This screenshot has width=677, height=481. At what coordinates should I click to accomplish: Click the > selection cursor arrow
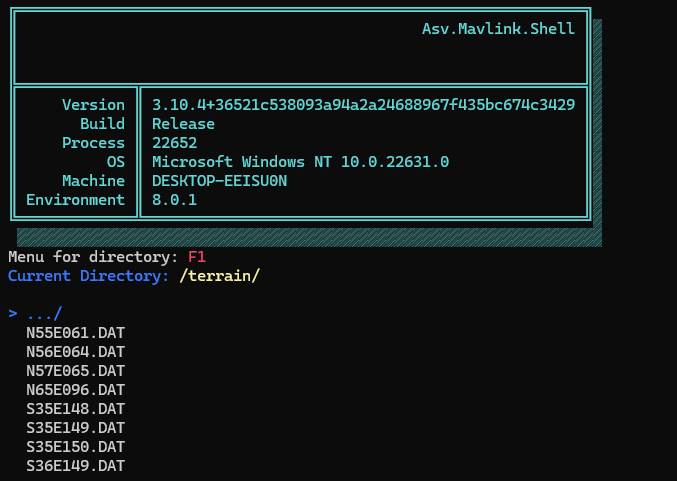[x=12, y=313]
